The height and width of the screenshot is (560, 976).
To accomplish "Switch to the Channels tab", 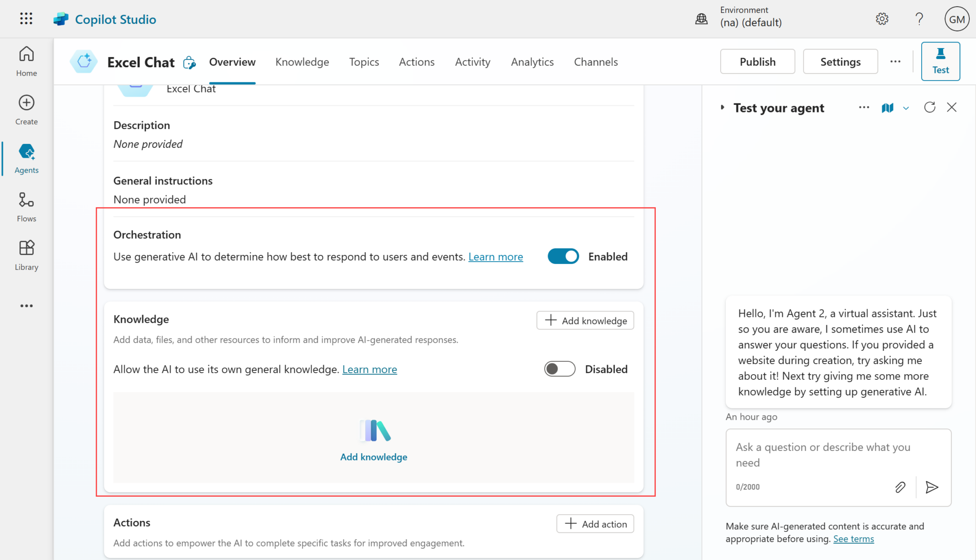I will tap(596, 62).
